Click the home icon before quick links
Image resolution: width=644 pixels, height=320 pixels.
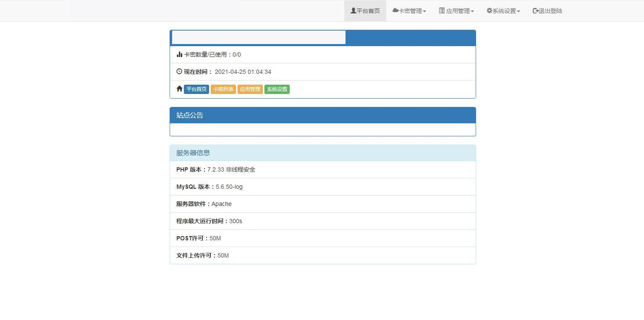click(x=179, y=89)
